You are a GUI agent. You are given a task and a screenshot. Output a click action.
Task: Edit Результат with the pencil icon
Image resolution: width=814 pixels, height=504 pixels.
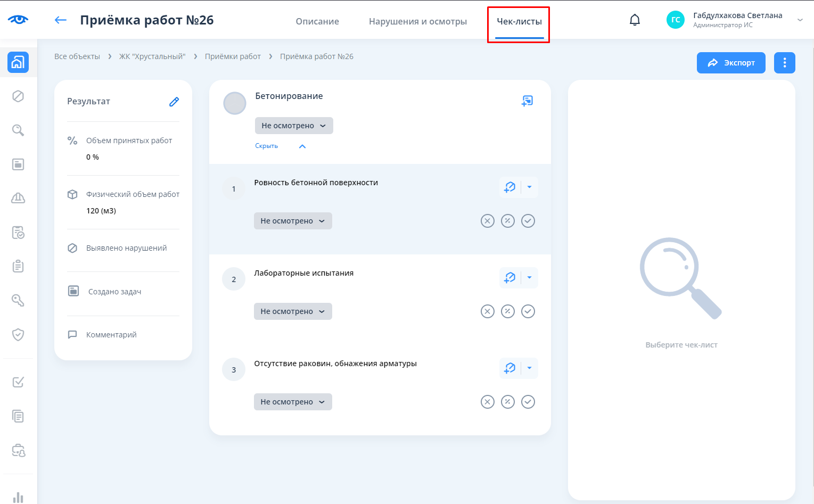tap(174, 102)
